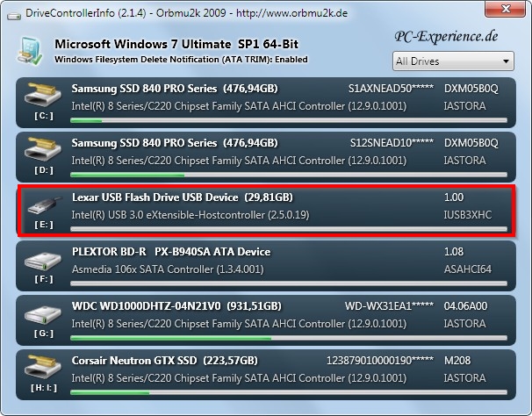532x416 pixels.
Task: Click serial number 123879010000190*****
Action: [x=380, y=361]
